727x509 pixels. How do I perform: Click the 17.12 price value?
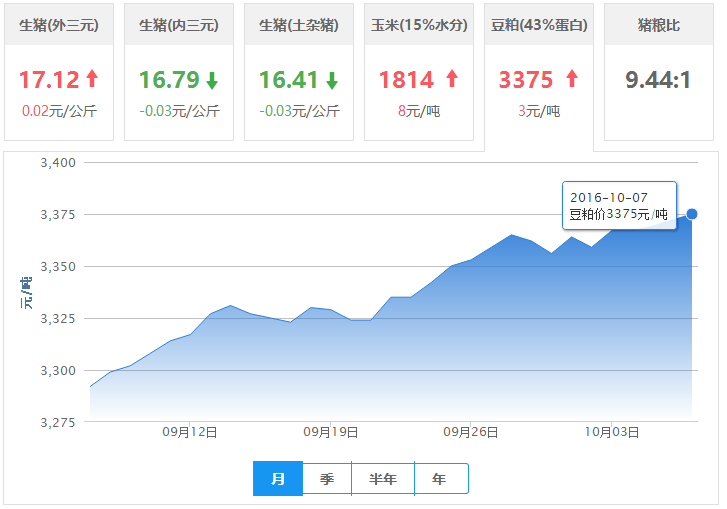click(50, 80)
